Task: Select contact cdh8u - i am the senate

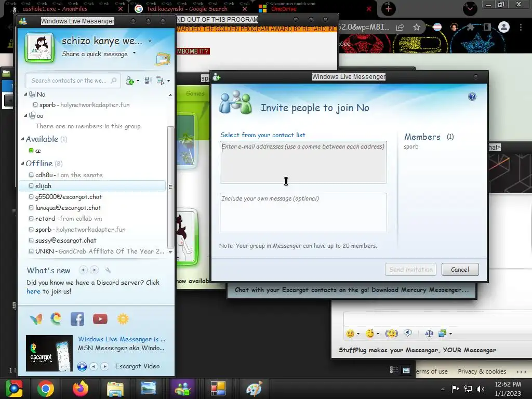Action: coord(65,175)
